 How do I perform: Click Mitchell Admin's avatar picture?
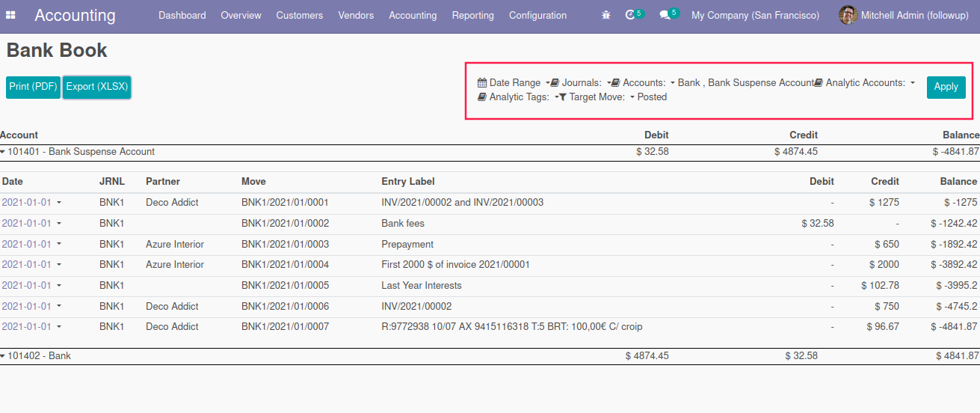pos(848,15)
